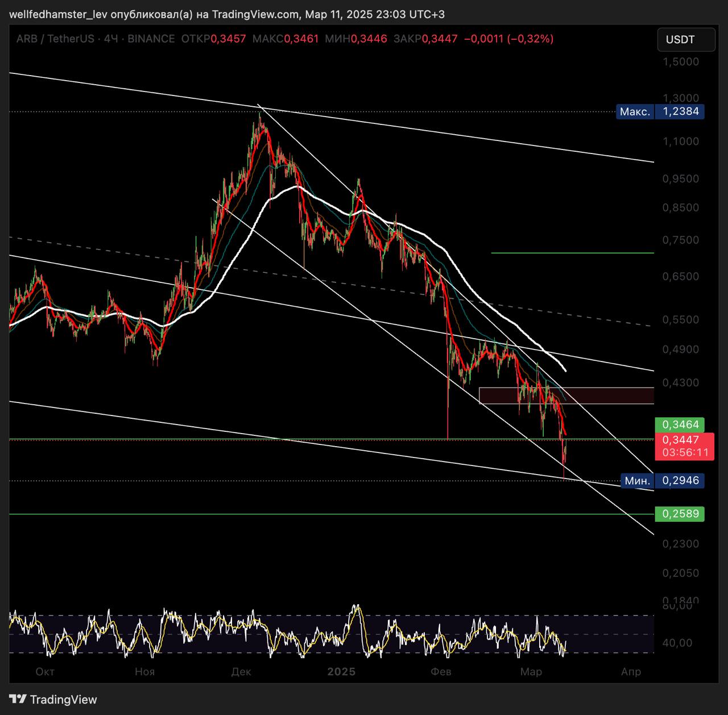Click the BINANCE exchange label
Image resolution: width=728 pixels, height=715 pixels.
[x=151, y=39]
